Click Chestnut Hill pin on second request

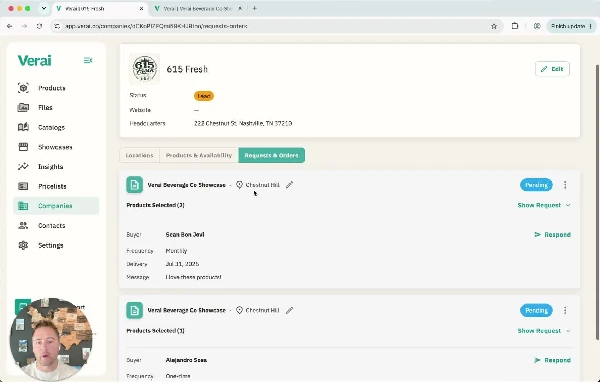click(240, 310)
